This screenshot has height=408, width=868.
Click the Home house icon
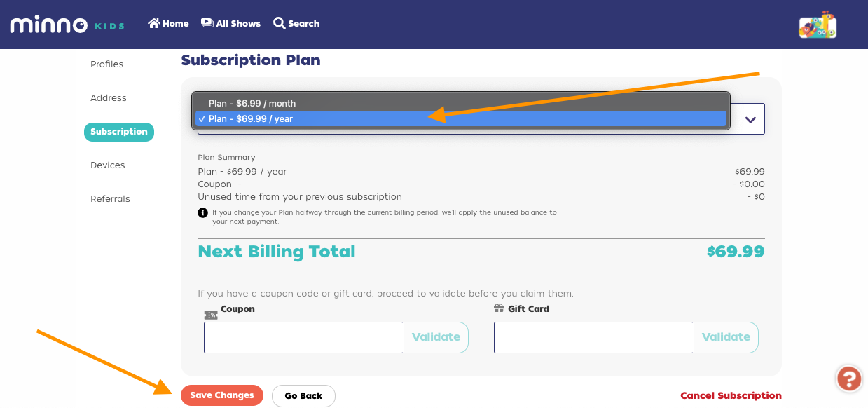(154, 23)
